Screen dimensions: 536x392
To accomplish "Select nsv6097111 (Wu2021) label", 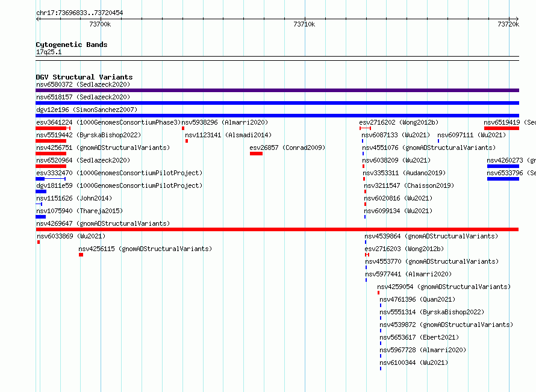I will [472, 135].
